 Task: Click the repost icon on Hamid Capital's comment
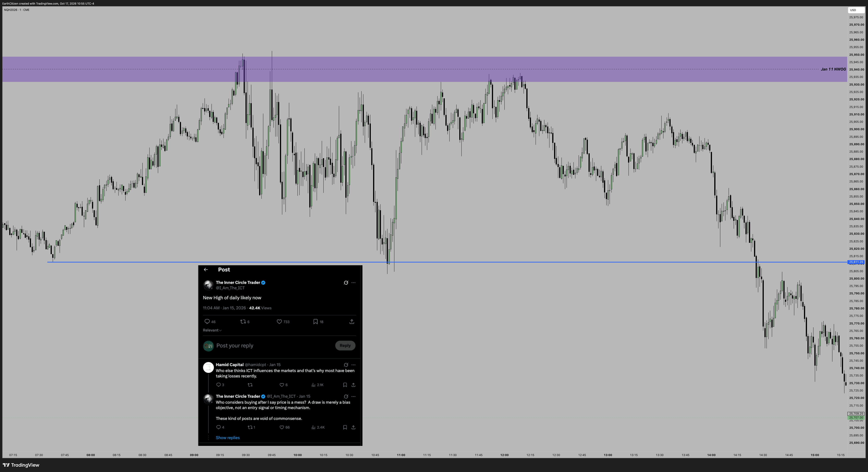pos(250,385)
